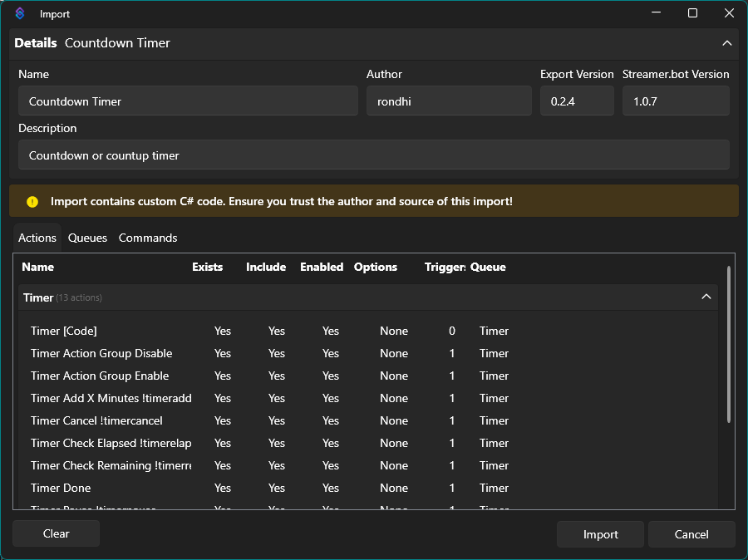Select Timer Action Group Disable row

[368, 353]
